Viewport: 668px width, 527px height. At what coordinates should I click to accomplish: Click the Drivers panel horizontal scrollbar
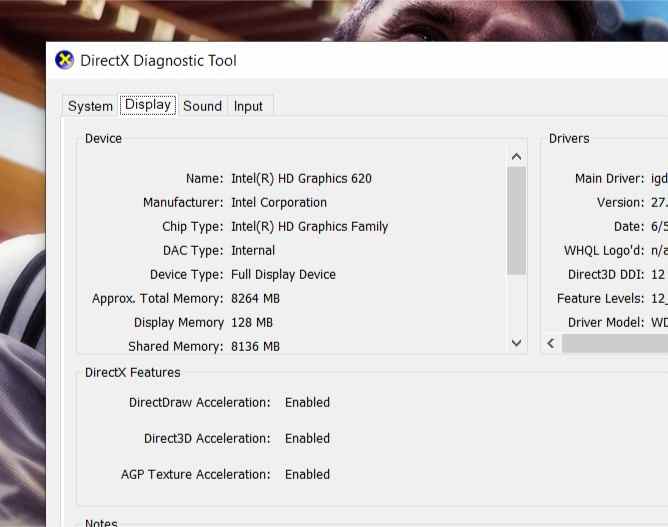[615, 343]
